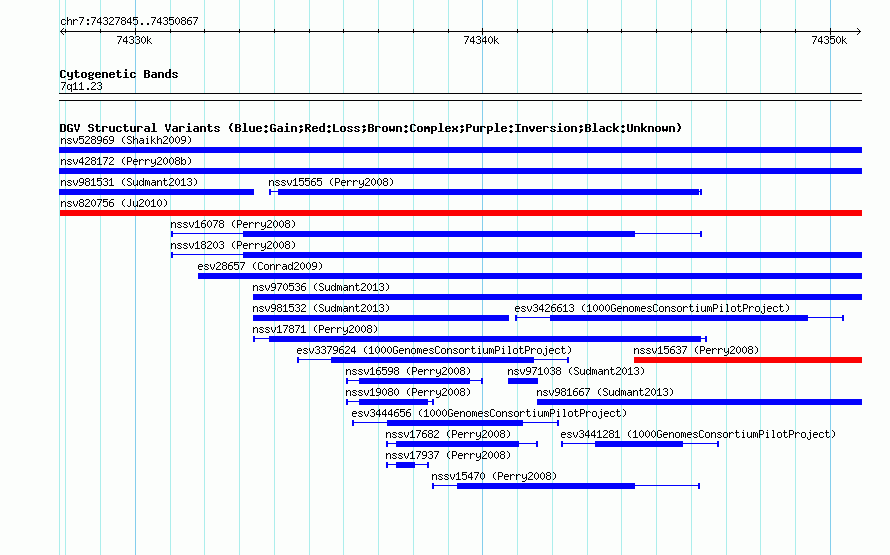Click the nsv428172 (Perry2008b) label
The width and height of the screenshot is (890, 555).
click(126, 161)
